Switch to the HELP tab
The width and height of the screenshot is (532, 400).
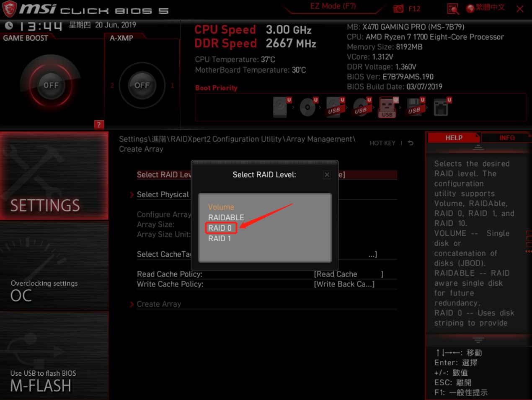click(x=453, y=137)
